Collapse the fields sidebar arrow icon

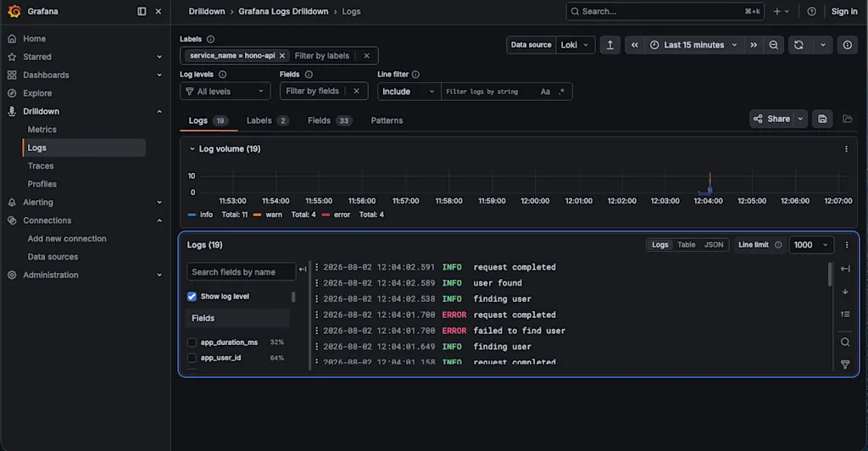pyautogui.click(x=303, y=270)
